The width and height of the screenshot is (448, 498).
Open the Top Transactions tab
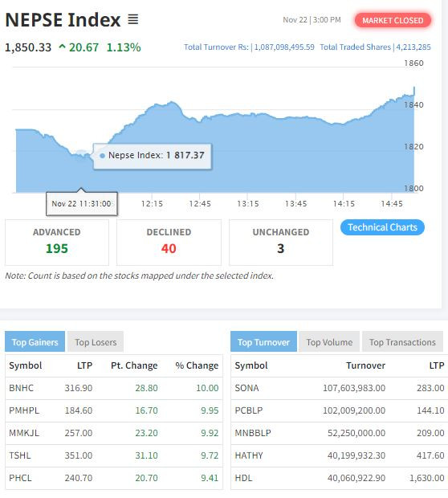(402, 341)
